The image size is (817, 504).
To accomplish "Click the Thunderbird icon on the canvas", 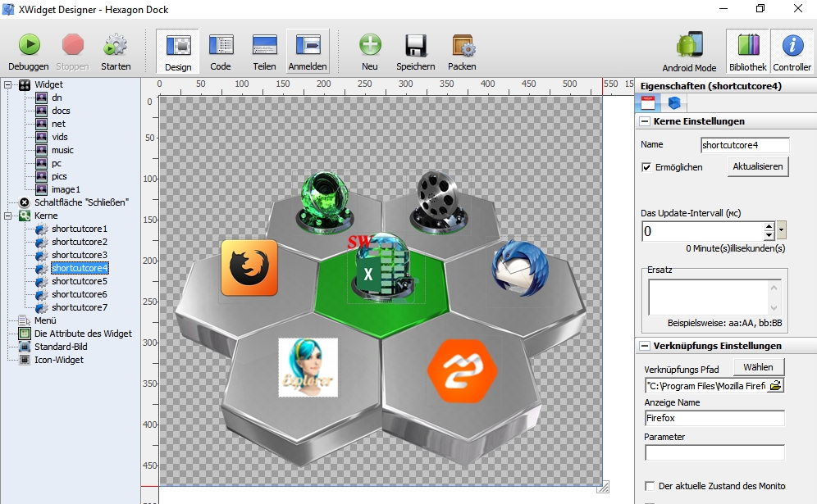I will tap(520, 268).
